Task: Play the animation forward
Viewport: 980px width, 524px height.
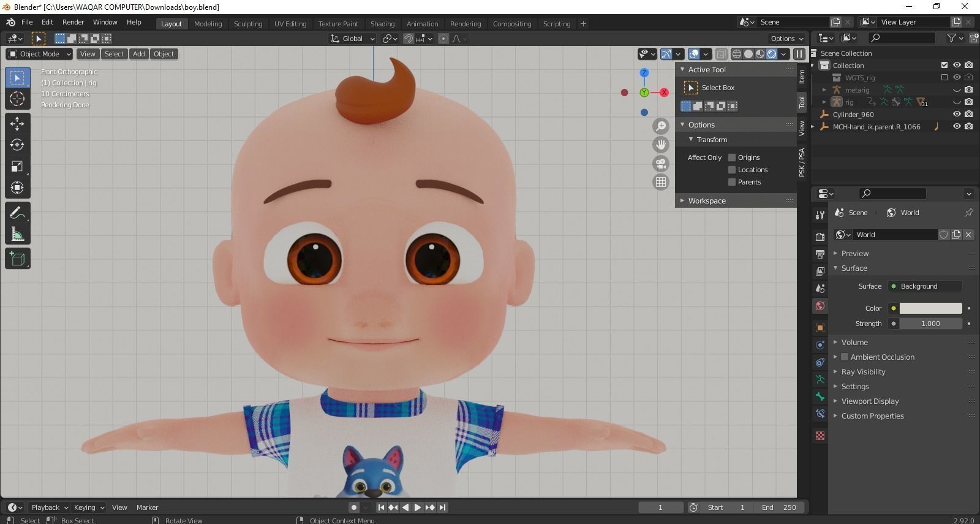Action: click(418, 507)
